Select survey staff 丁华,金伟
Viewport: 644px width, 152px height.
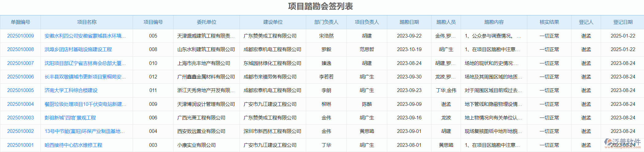point(446,90)
